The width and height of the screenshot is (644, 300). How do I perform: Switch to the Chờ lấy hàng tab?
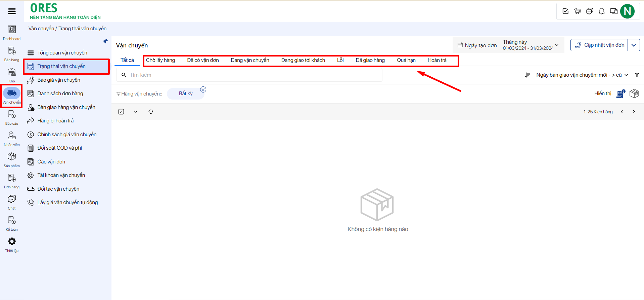tap(160, 60)
